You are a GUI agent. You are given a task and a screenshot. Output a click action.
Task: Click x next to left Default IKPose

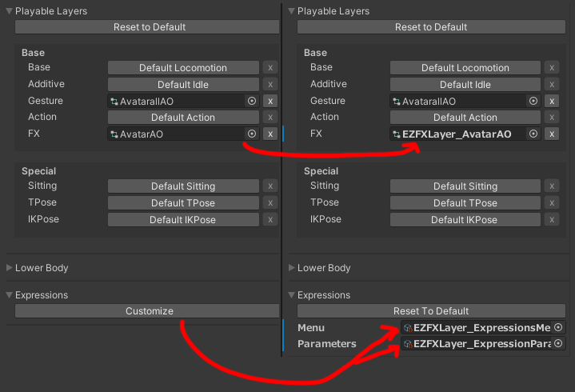tap(270, 220)
